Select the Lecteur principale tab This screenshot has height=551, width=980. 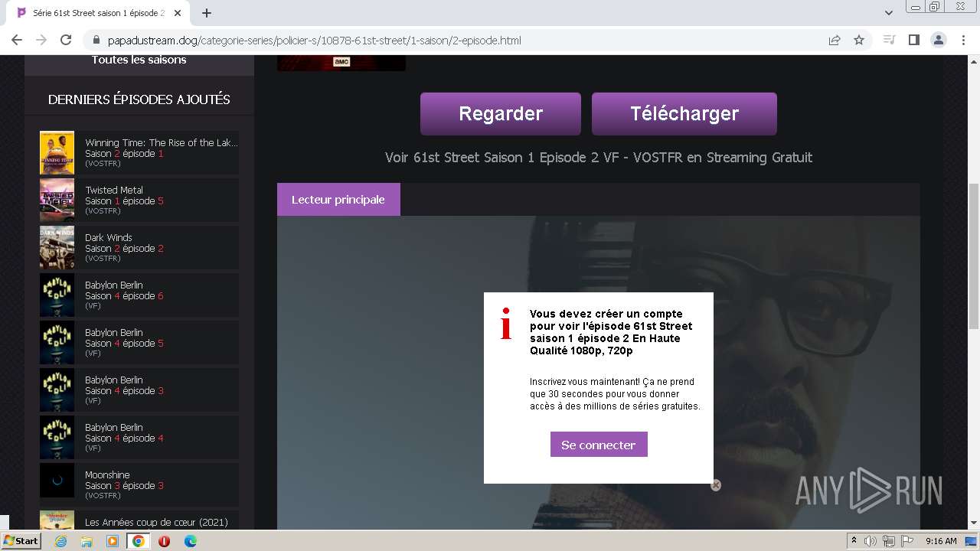pyautogui.click(x=338, y=200)
